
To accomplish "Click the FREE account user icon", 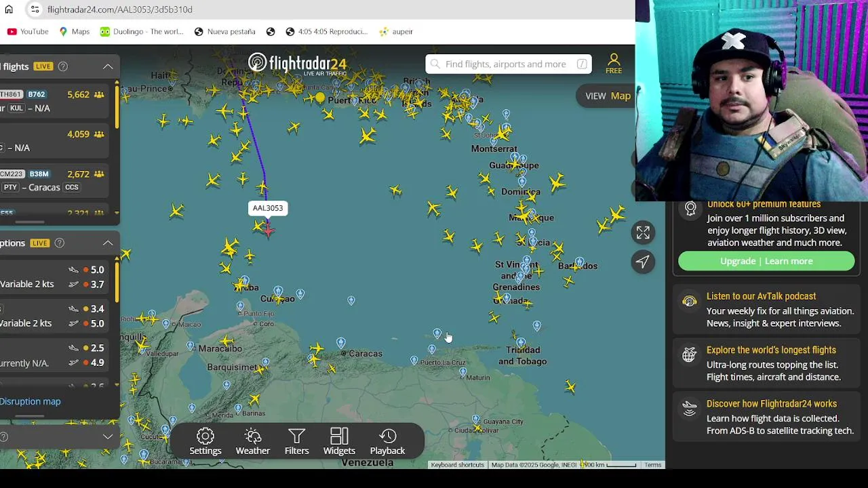I will click(614, 64).
